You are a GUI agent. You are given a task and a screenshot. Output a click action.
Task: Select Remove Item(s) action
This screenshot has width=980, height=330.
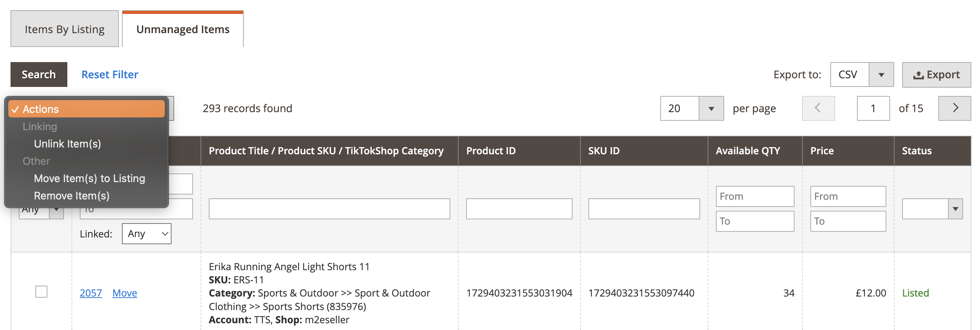click(x=71, y=196)
